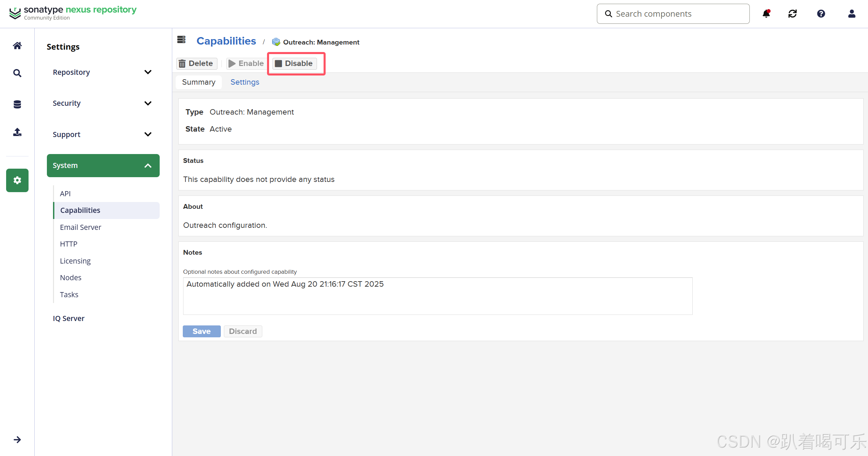Open the Browse database icon in left rail
The image size is (868, 456).
[x=17, y=104]
